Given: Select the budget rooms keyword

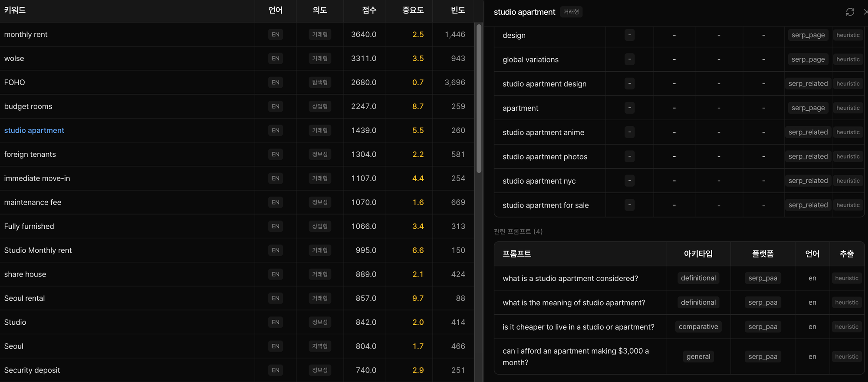Looking at the screenshot, I should tap(28, 106).
